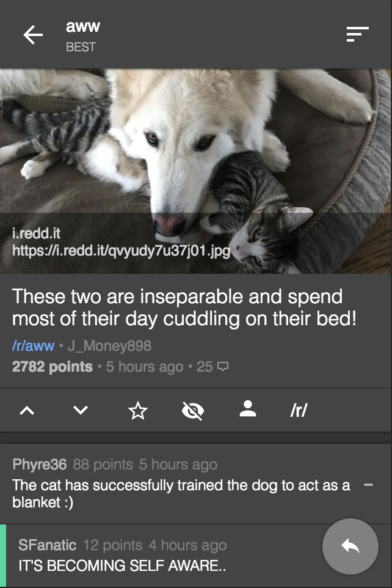Tap the floating reply button
Viewport: 392px width, 588px height.
pos(350,546)
